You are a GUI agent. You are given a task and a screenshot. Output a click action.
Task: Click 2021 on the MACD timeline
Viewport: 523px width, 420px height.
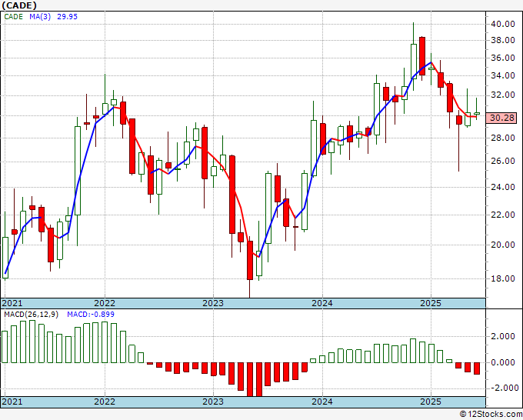(x=12, y=402)
